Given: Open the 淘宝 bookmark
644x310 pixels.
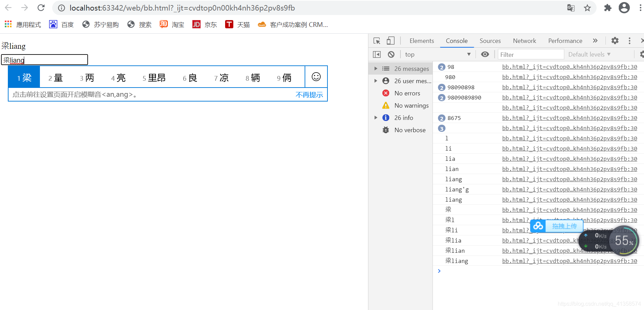Looking at the screenshot, I should [172, 25].
